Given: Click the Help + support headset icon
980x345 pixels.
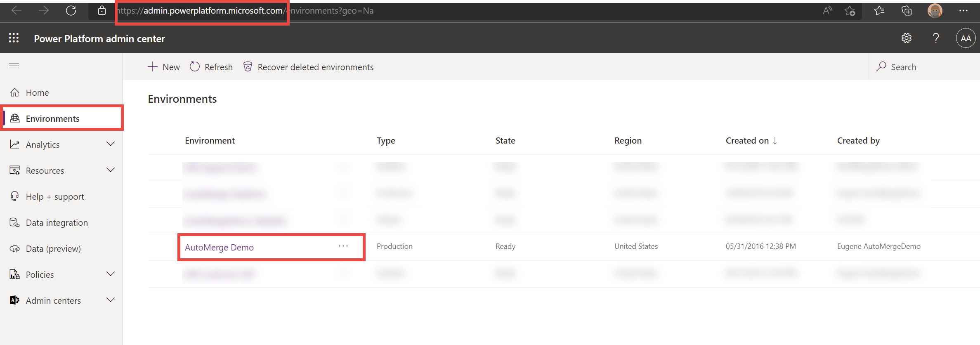Looking at the screenshot, I should tap(15, 196).
